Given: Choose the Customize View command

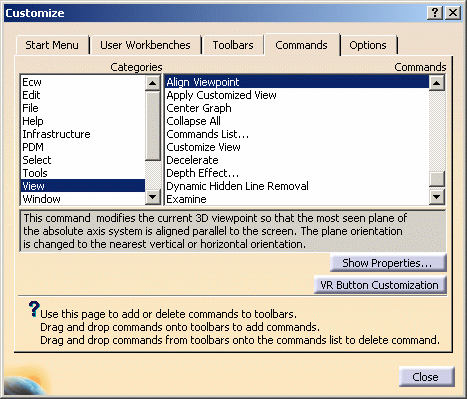Looking at the screenshot, I should click(x=297, y=147).
